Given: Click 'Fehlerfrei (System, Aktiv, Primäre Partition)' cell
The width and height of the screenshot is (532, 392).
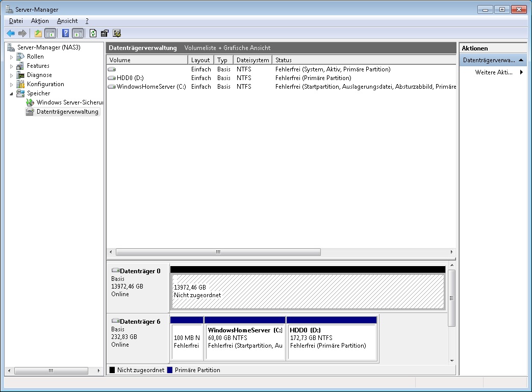Looking at the screenshot, I should click(333, 69).
